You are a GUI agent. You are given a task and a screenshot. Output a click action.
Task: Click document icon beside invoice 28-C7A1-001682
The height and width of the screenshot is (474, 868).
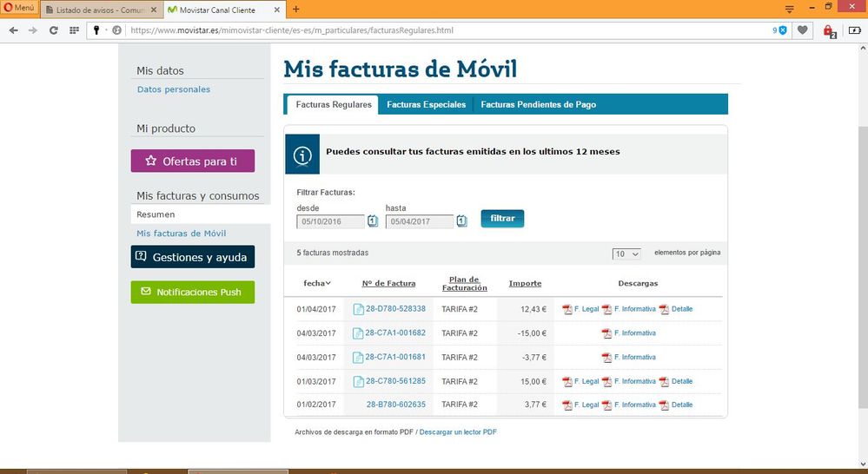[x=358, y=333]
